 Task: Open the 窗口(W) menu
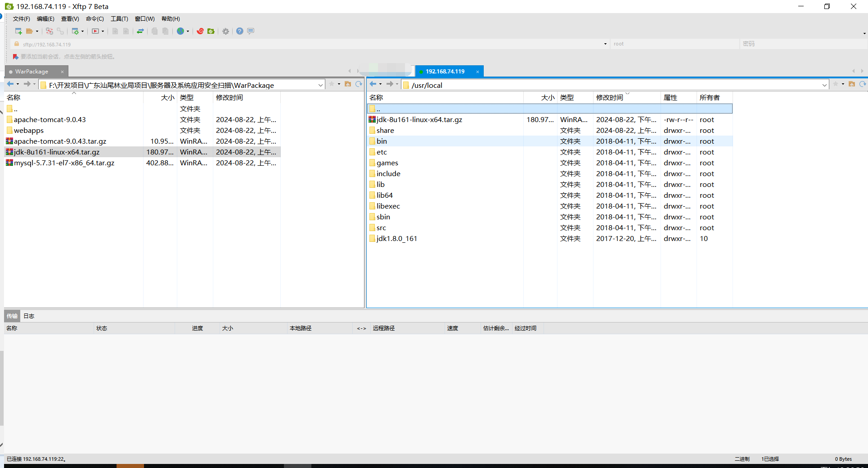click(144, 19)
